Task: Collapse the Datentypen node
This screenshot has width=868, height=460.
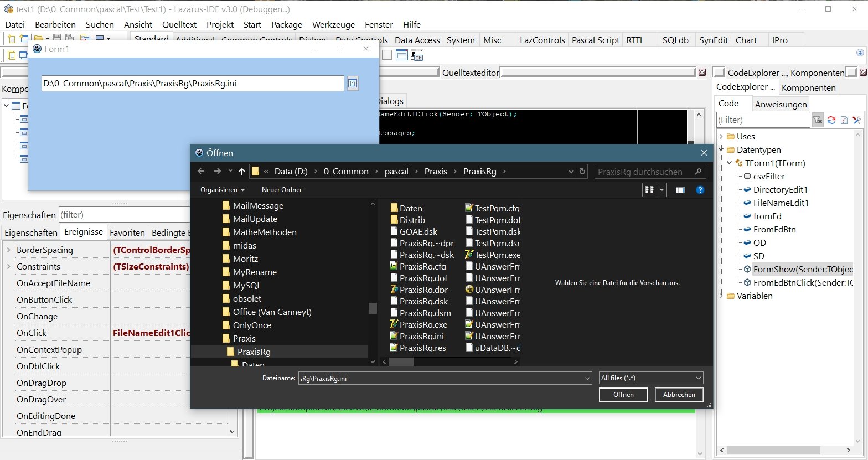Action: point(721,149)
